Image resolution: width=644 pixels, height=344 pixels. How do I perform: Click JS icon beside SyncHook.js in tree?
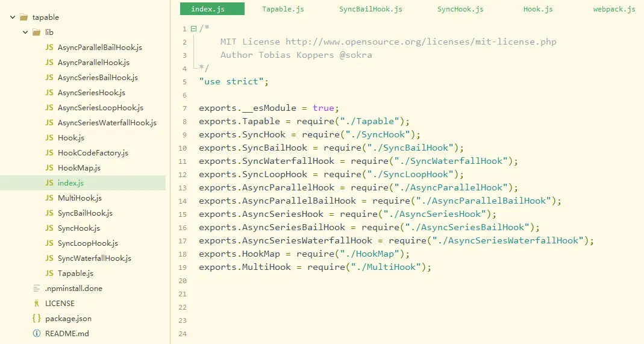49,228
